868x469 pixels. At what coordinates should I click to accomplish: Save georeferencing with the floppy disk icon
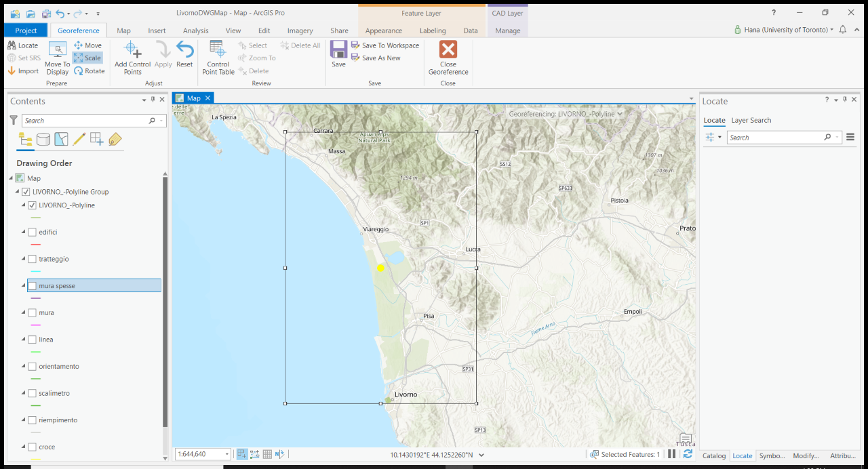338,54
